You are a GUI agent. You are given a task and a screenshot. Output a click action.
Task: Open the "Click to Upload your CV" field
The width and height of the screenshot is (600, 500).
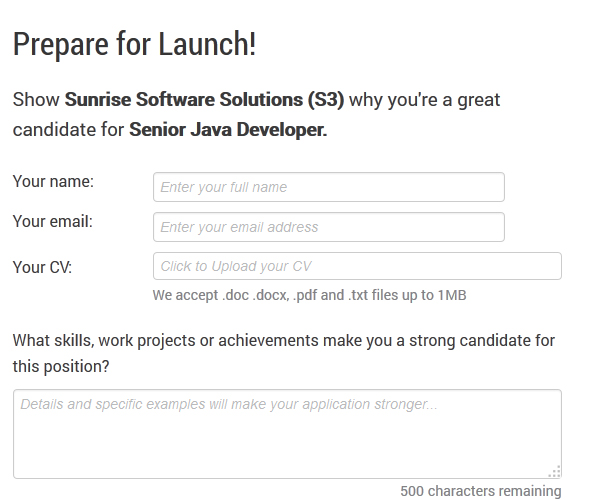357,266
